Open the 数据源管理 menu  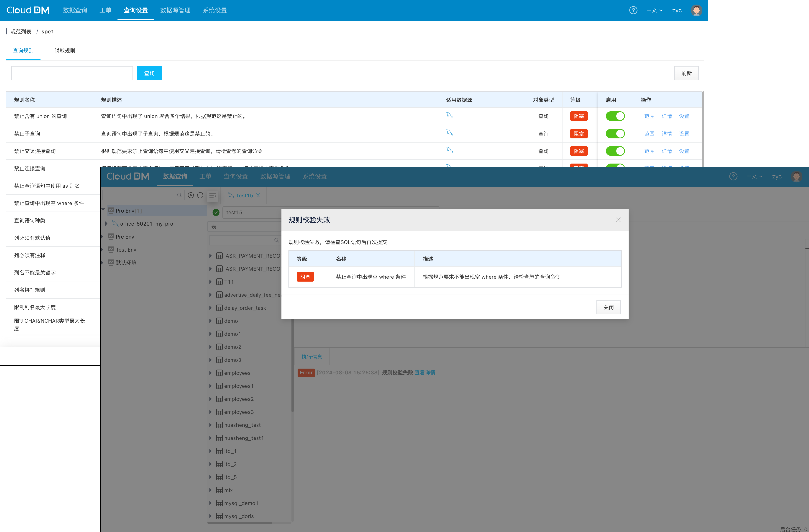point(175,10)
